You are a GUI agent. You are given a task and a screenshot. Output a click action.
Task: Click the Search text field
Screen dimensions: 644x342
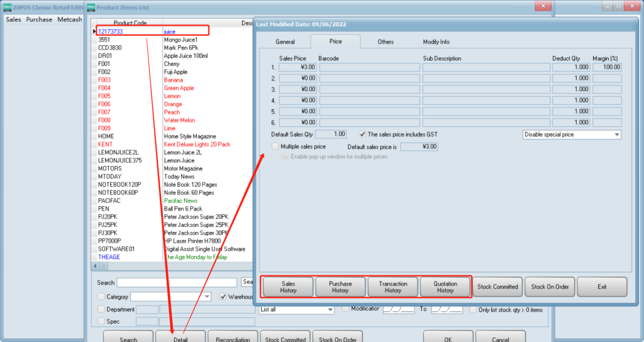coord(177,283)
